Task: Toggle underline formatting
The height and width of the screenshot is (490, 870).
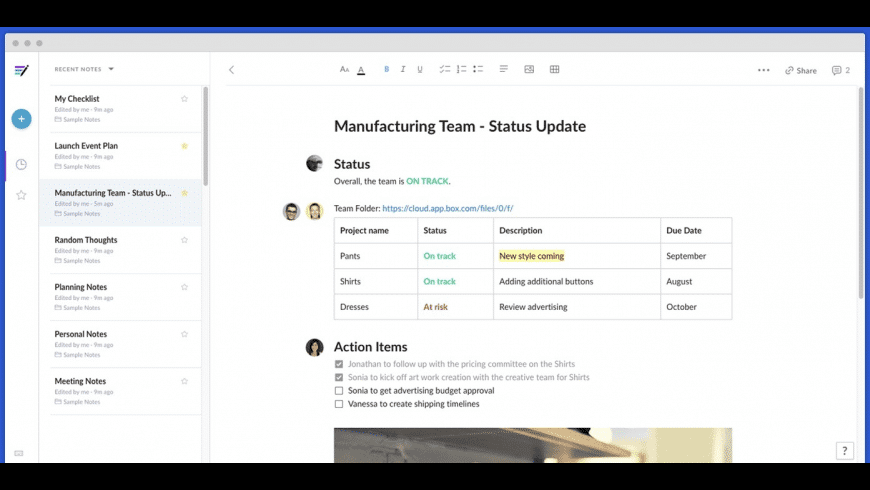Action: pos(420,69)
